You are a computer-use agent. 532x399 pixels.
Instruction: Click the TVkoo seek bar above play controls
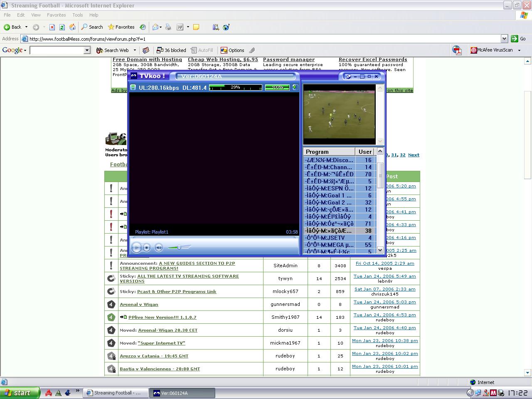coord(214,238)
